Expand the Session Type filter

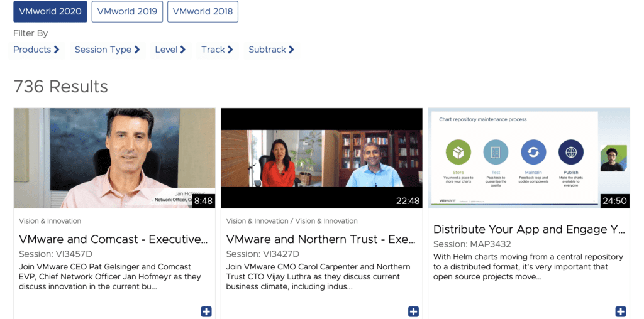click(x=108, y=50)
